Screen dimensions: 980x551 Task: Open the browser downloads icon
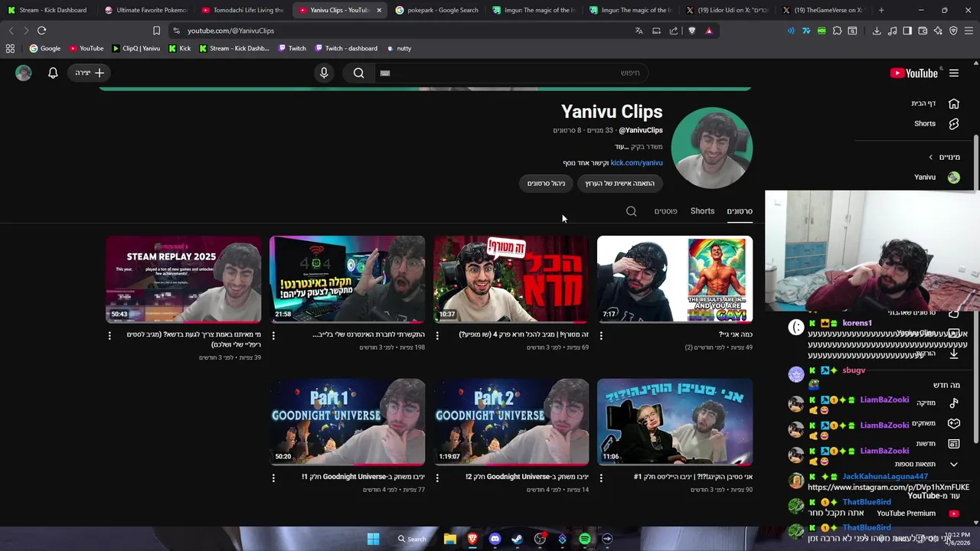pos(877,31)
